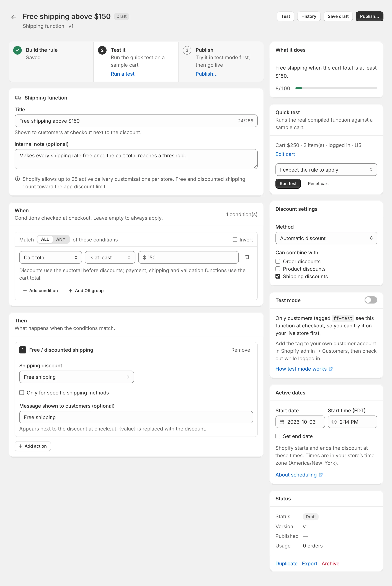This screenshot has height=586, width=392.
Task: Open the Free shipping discount type dropdown
Action: click(x=76, y=377)
